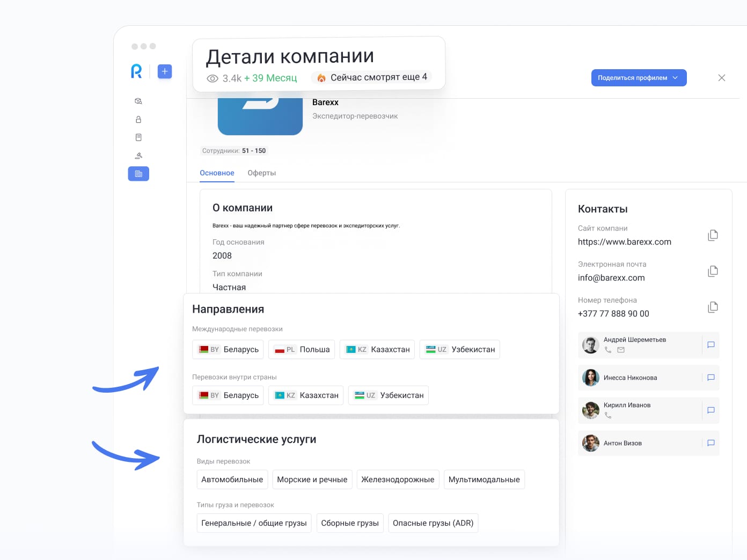The width and height of the screenshot is (747, 560).
Task: Start a chat with Инесса Никонова
Action: [711, 378]
